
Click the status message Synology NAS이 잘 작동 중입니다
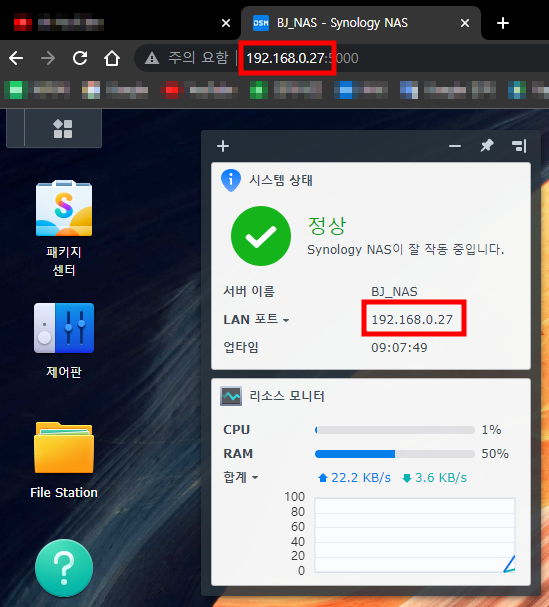point(405,250)
